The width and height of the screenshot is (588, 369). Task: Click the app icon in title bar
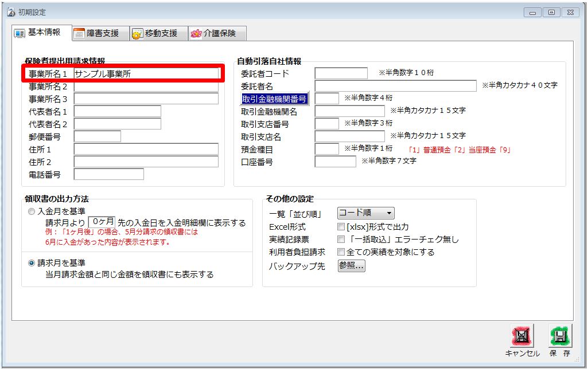coord(10,12)
